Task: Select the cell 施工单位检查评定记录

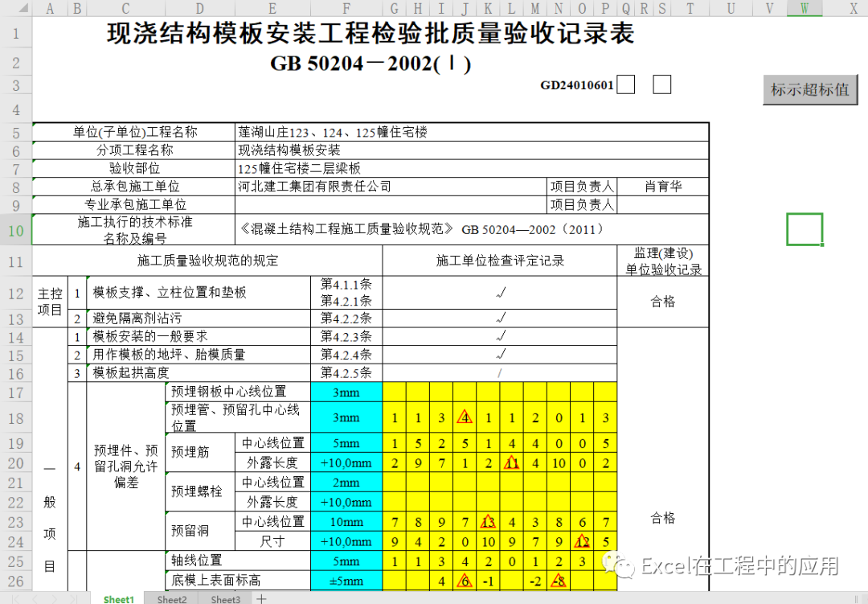Action: pos(500,261)
